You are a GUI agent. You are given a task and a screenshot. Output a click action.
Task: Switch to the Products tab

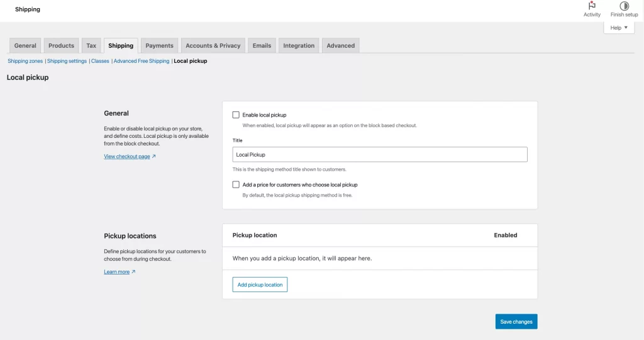pyautogui.click(x=61, y=45)
